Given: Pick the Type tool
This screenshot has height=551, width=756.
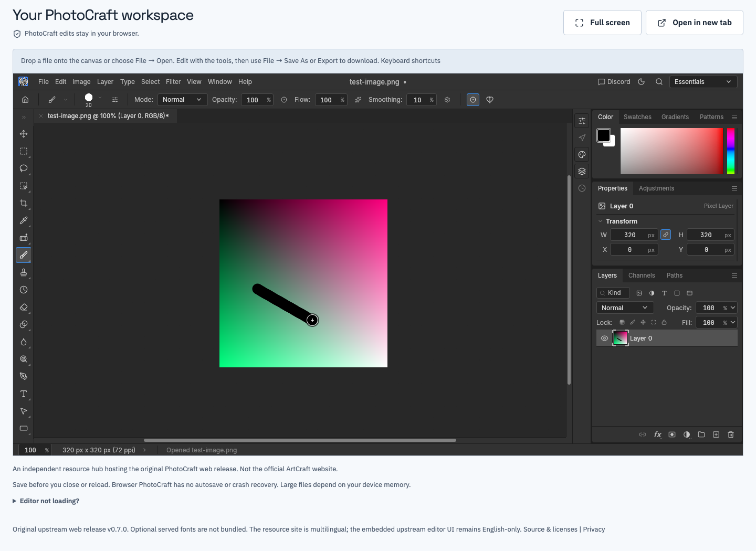Looking at the screenshot, I should 24,394.
